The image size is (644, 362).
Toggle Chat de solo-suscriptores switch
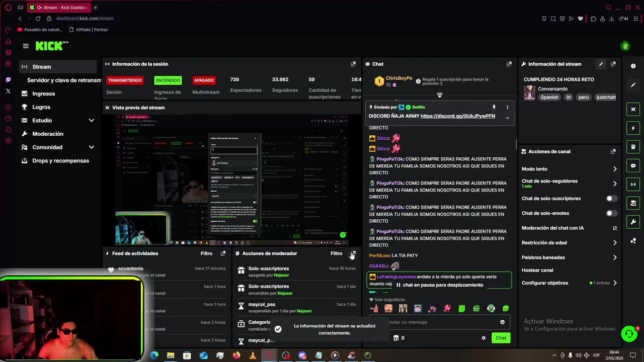[x=611, y=199]
